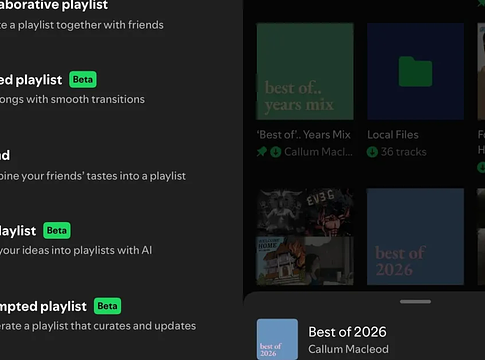Click the Beta badge beside smooth transitions playlist
485x360 pixels.
pos(83,79)
